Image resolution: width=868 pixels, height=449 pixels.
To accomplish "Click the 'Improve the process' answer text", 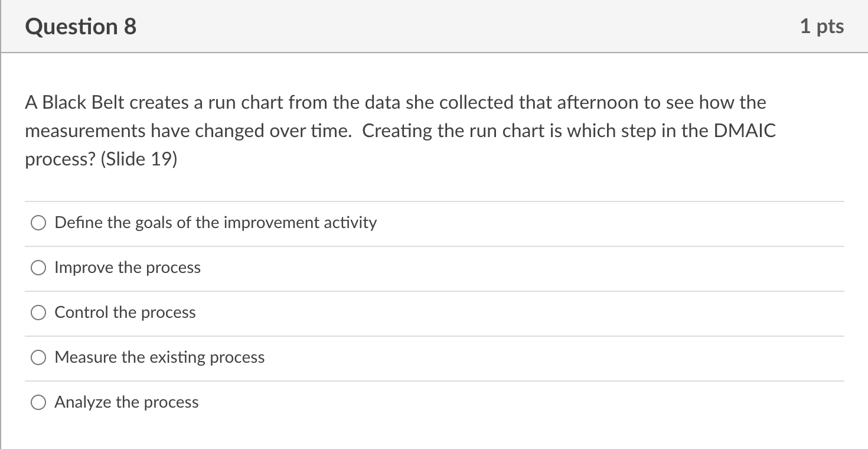I will point(128,268).
